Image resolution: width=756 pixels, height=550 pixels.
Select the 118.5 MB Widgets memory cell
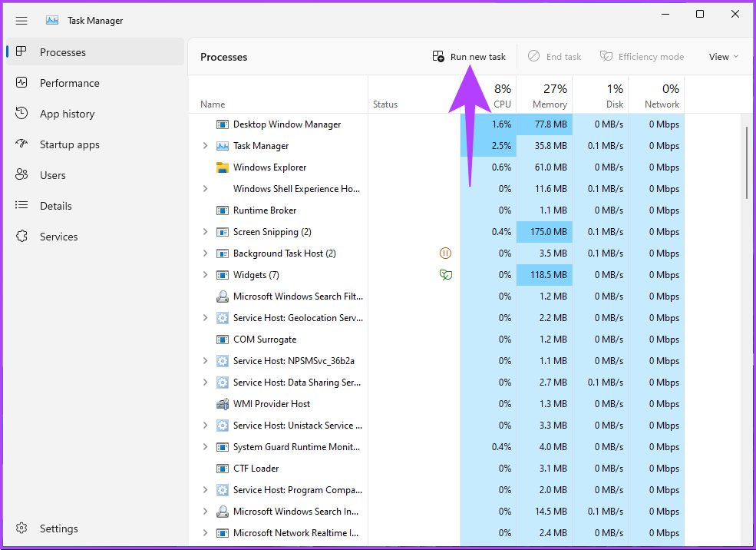pos(544,275)
